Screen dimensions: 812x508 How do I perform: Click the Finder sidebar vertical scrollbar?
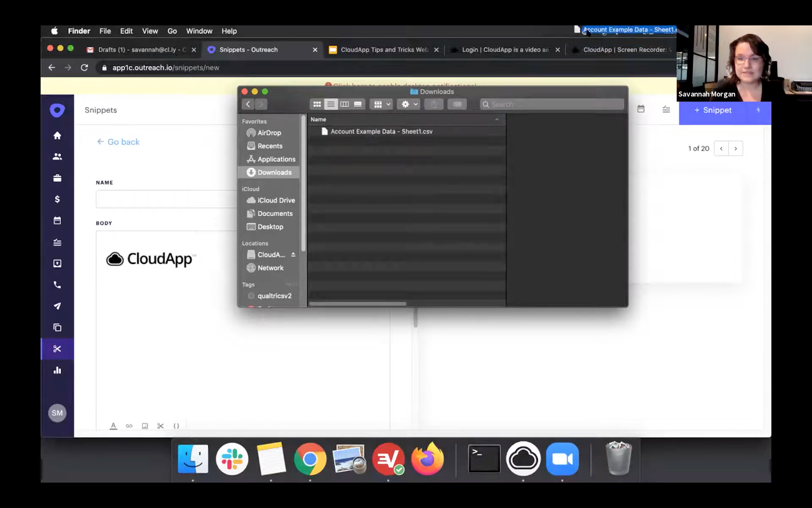coord(303,184)
